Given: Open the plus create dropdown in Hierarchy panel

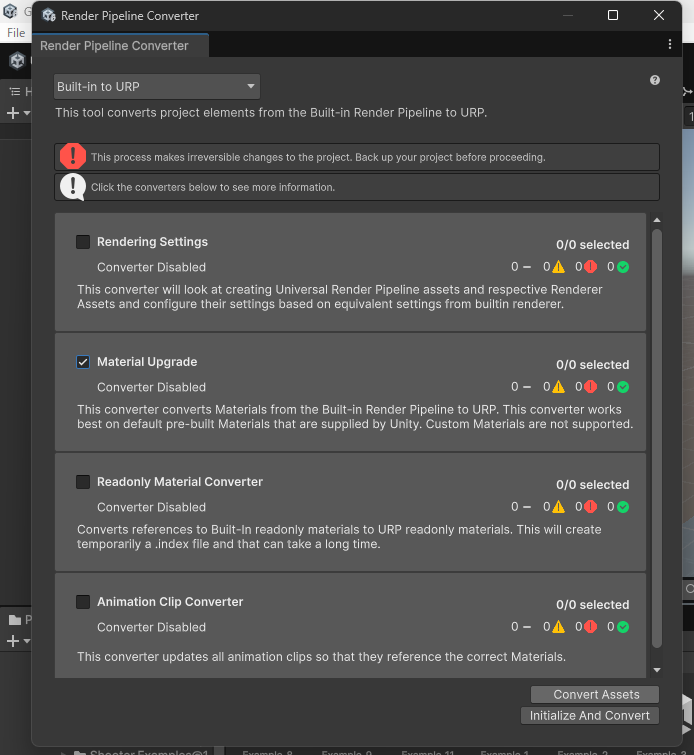Looking at the screenshot, I should pyautogui.click(x=18, y=113).
